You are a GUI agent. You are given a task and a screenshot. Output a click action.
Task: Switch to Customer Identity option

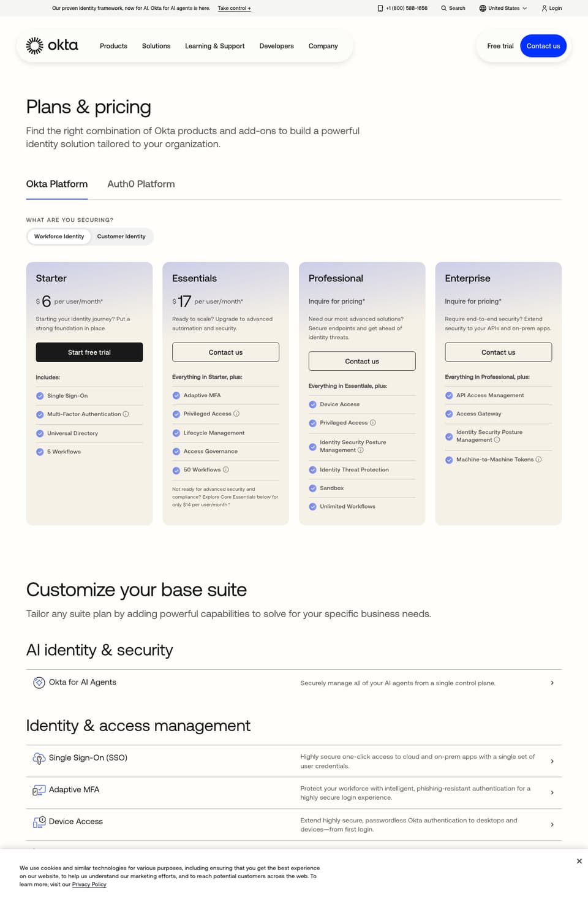(x=121, y=237)
